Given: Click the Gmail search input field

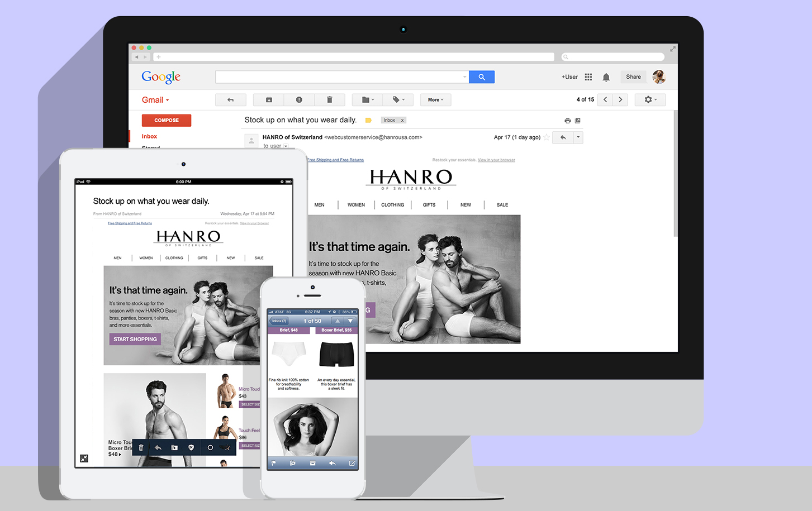Looking at the screenshot, I should click(x=342, y=77).
